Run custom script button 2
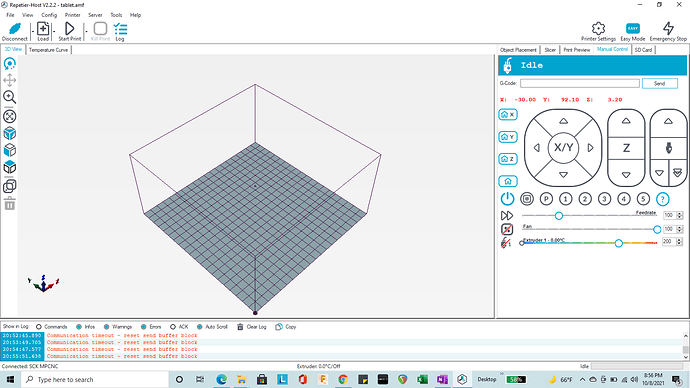The width and height of the screenshot is (690, 388). point(585,199)
